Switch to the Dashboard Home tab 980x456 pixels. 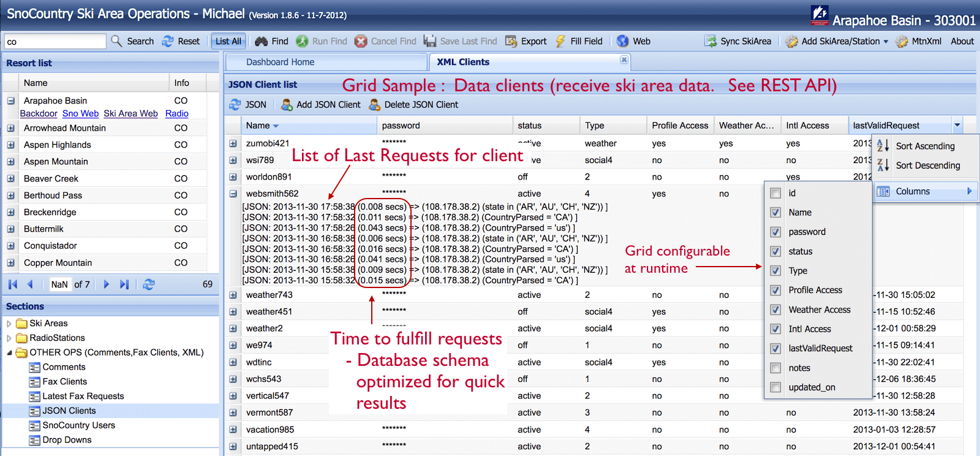(281, 62)
